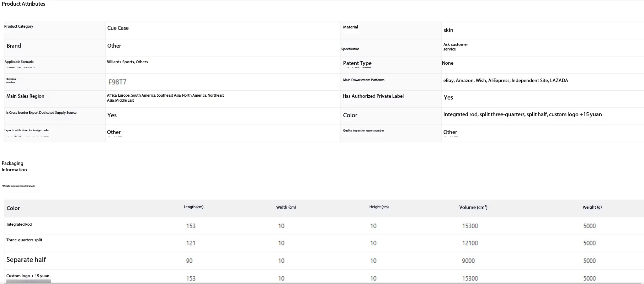Image resolution: width=644 pixels, height=284 pixels.
Task: Click the Length (cm) column header
Action: [193, 207]
